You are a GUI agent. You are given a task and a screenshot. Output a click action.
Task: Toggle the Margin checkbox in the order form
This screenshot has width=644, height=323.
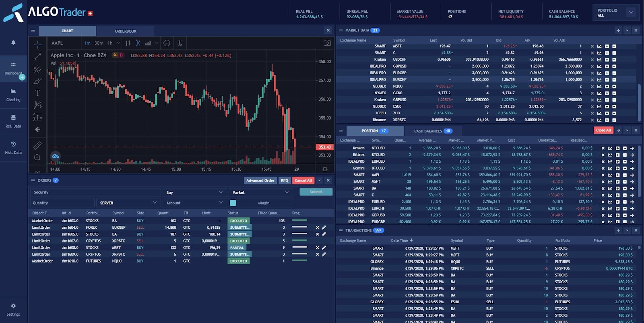tap(233, 203)
